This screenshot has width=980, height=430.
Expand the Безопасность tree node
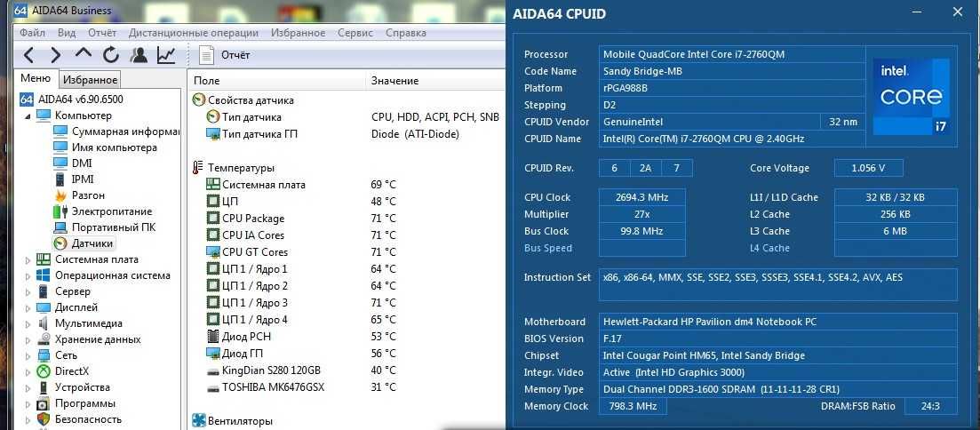28,419
